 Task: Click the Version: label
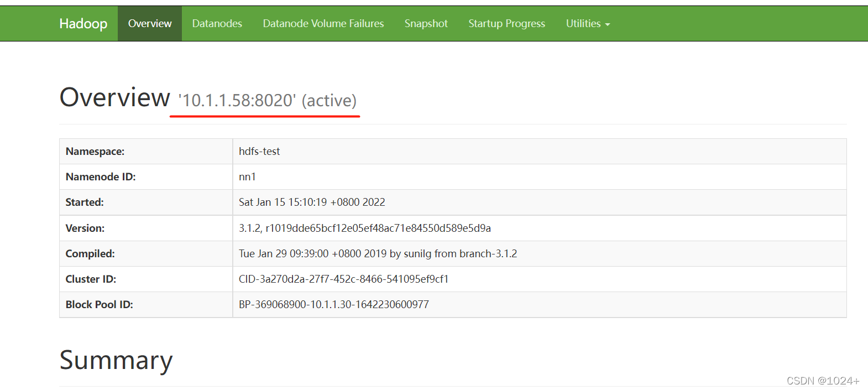[85, 228]
